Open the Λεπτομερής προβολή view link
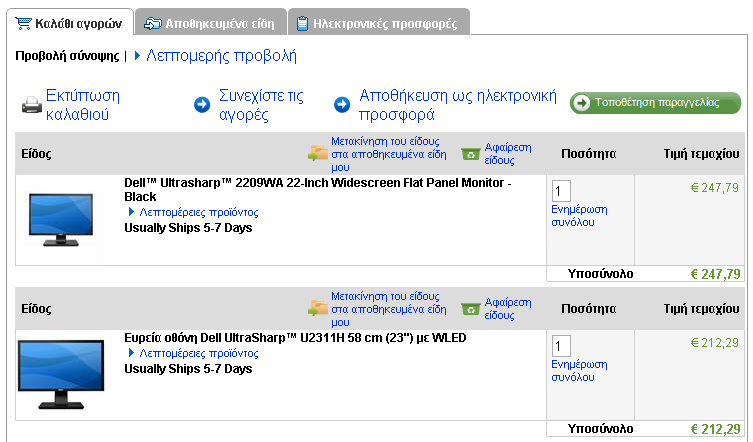This screenshot has height=442, width=753. pos(221,56)
